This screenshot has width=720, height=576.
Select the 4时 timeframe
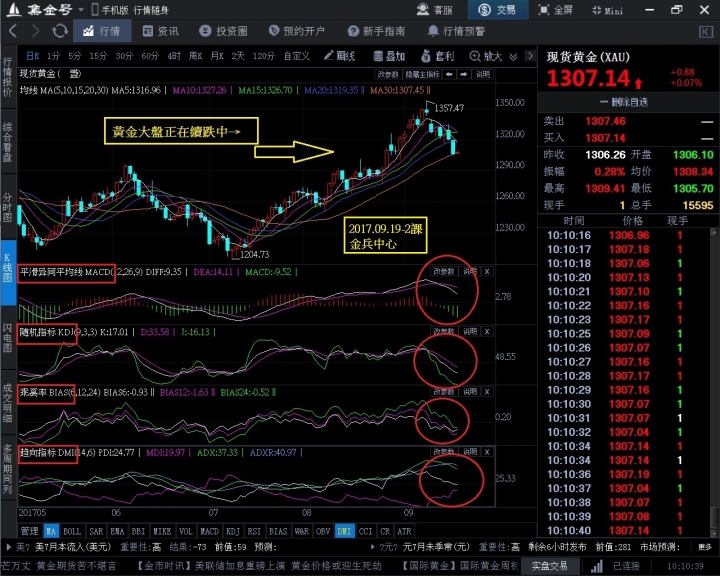(x=174, y=56)
